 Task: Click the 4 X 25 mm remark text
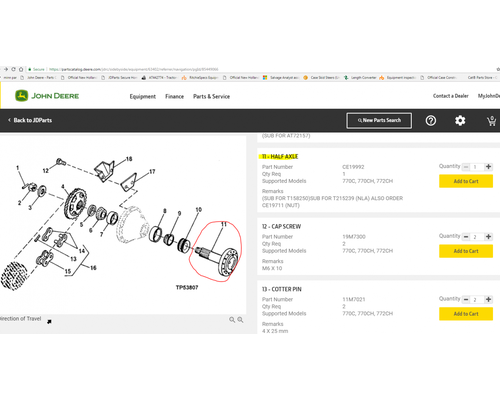[275, 331]
